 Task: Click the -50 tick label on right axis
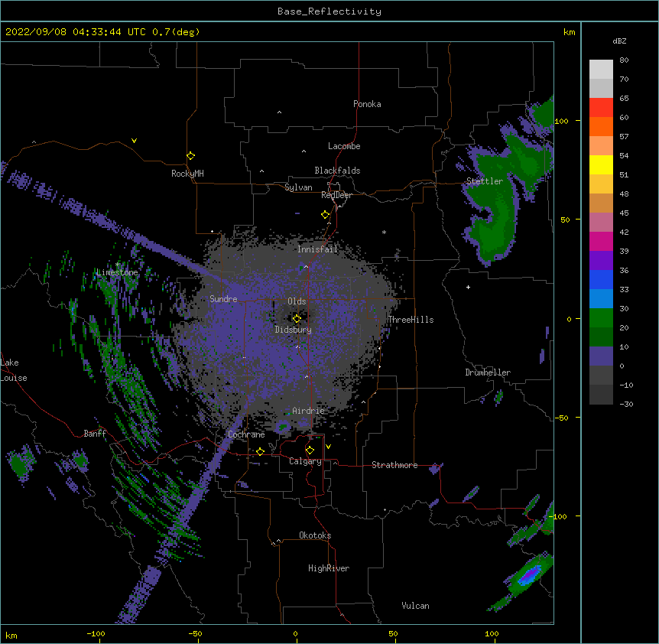(561, 418)
